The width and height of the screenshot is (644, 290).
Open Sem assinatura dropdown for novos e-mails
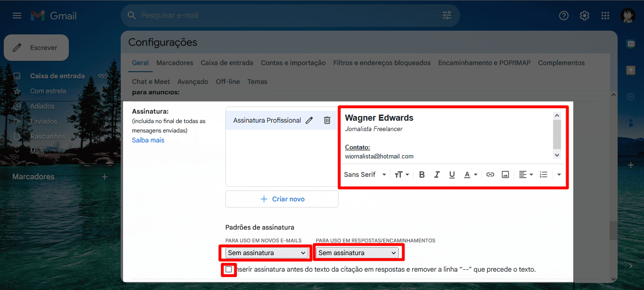[x=264, y=252]
